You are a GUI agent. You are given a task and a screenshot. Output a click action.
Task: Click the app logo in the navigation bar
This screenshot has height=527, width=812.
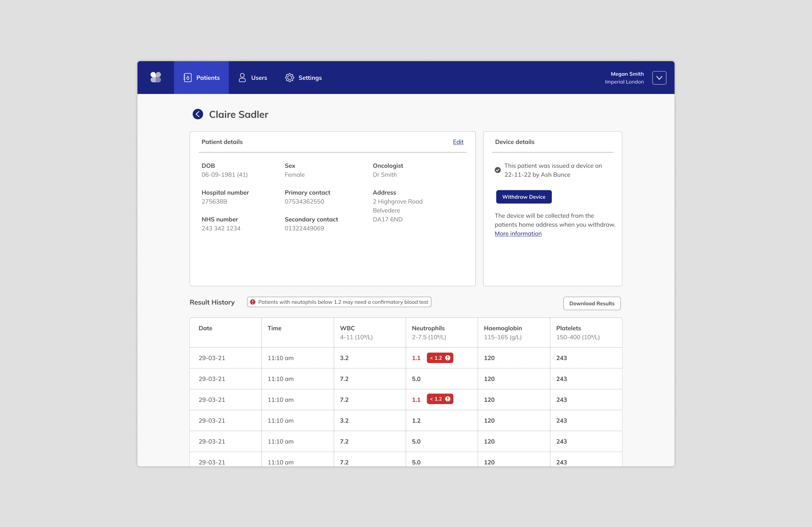point(155,77)
